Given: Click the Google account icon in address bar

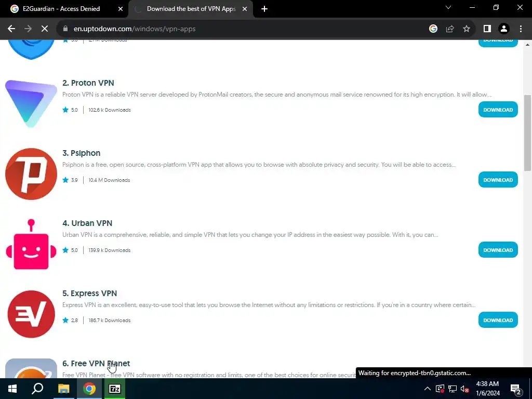Looking at the screenshot, I should [x=433, y=29].
